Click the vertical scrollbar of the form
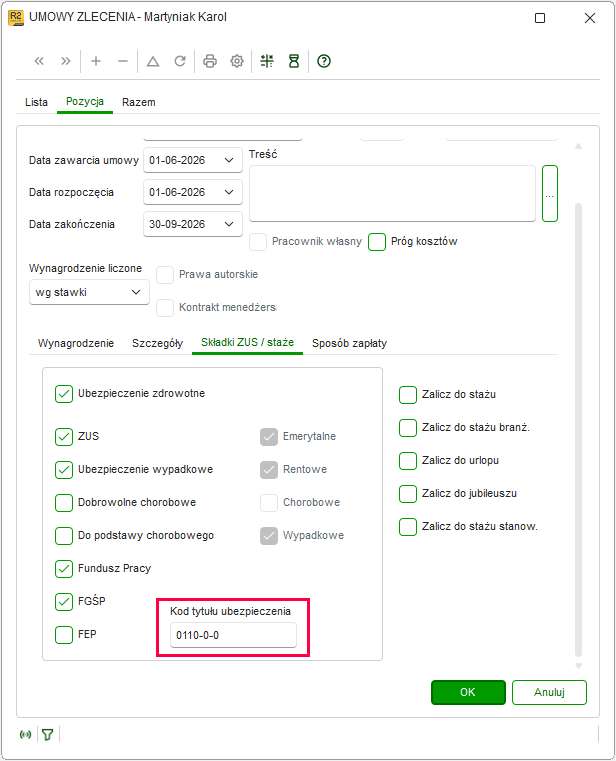 pos(578,430)
